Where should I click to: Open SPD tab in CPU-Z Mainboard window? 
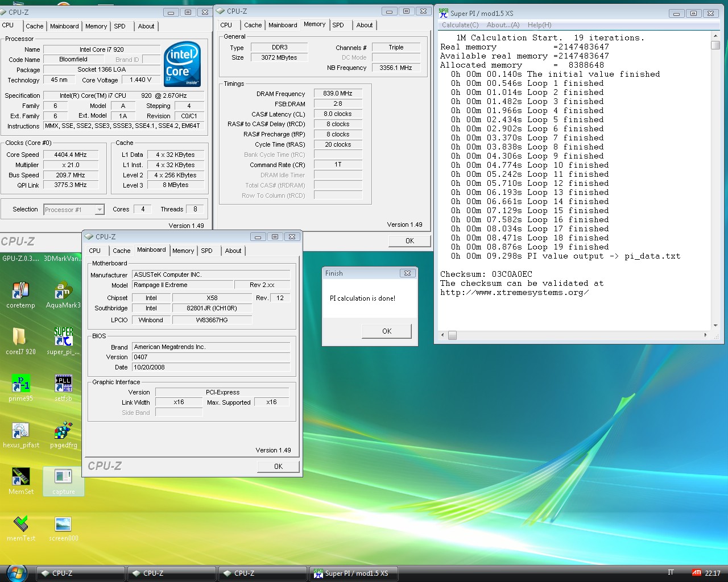pyautogui.click(x=206, y=251)
